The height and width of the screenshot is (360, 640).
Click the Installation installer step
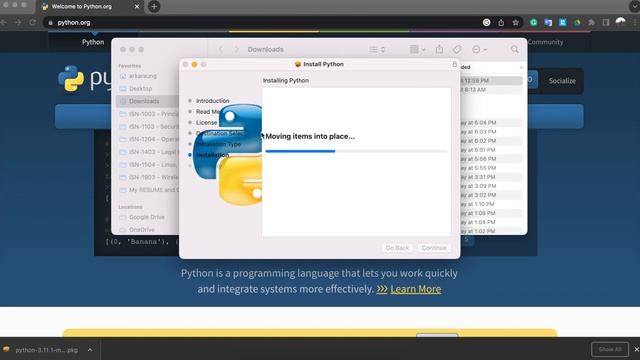tap(212, 155)
